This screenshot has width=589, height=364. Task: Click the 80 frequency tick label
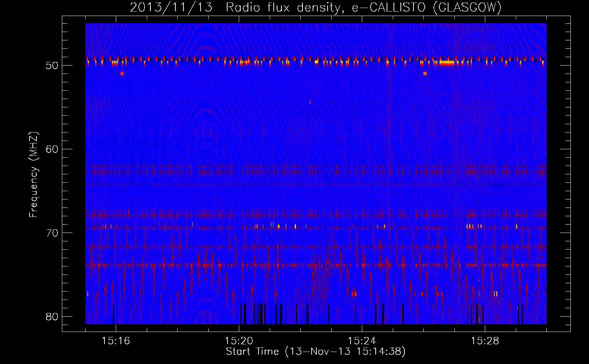point(52,317)
